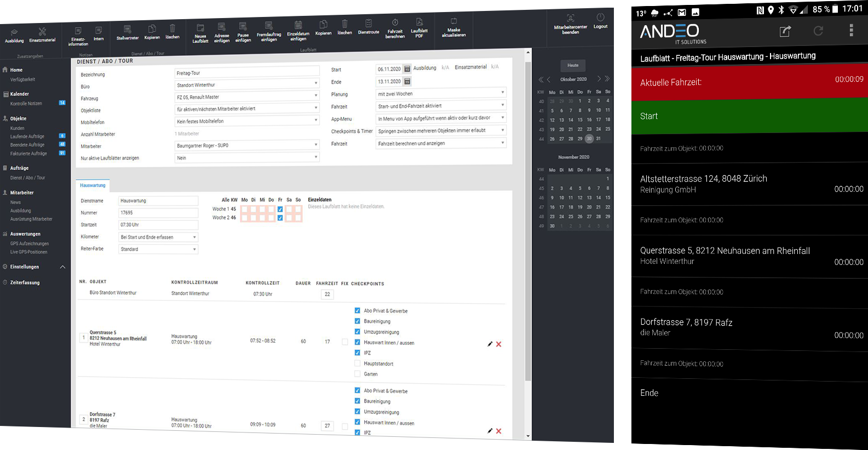
Task: Edit the Dorfstrasse 7 row with pencil icon
Action: coord(490,431)
